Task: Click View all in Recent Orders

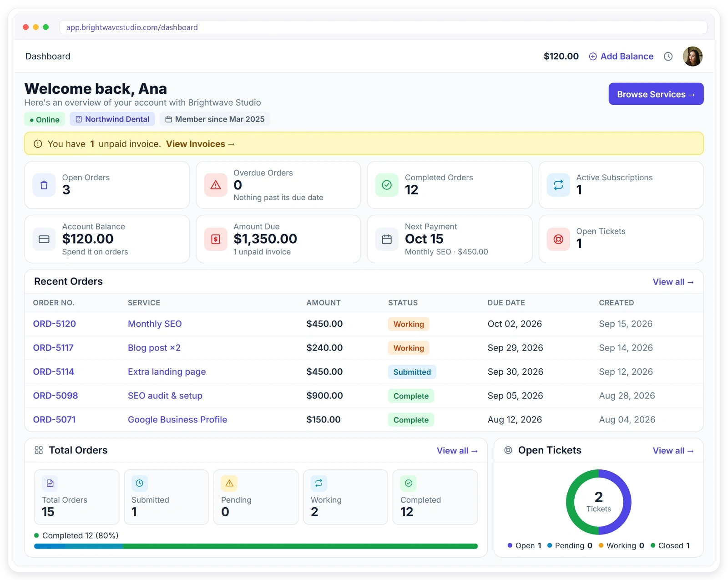Action: (x=673, y=282)
